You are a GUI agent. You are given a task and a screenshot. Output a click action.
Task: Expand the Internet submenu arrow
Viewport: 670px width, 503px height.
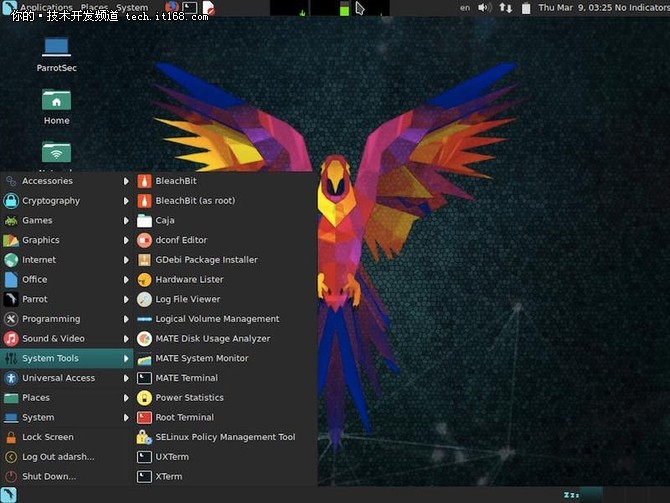click(126, 260)
